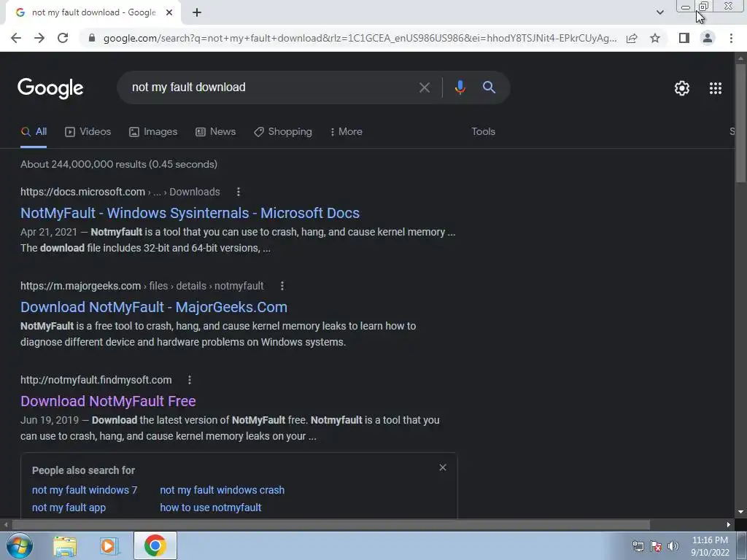View site info via the lock icon
This screenshot has width=747, height=560.
point(92,38)
